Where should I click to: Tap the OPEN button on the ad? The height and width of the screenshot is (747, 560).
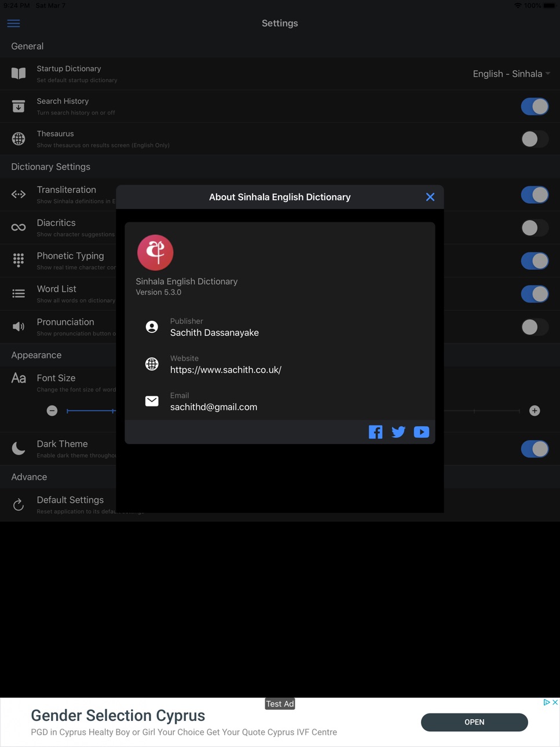click(474, 722)
